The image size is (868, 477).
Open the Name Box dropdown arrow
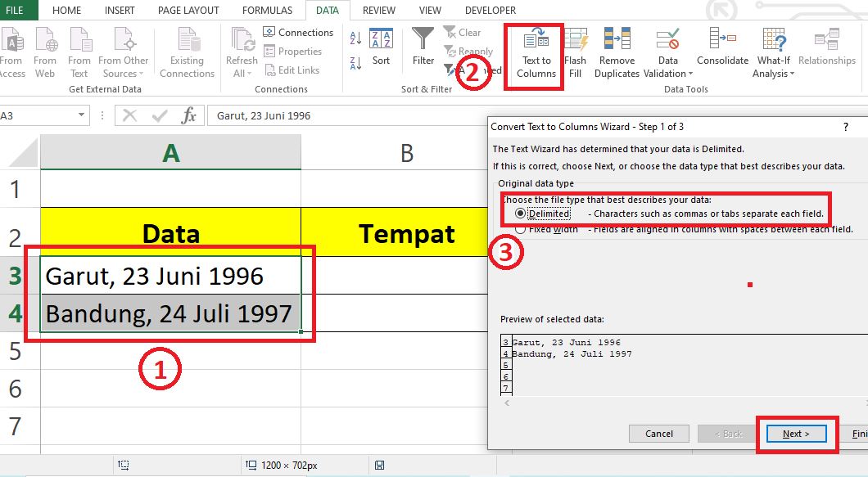tap(81, 115)
